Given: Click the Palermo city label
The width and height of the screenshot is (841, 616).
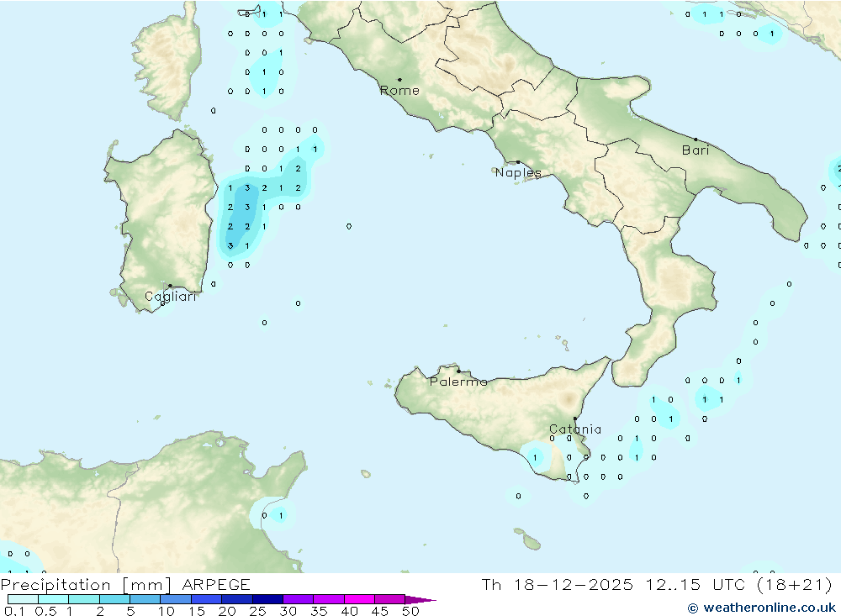Looking at the screenshot, I should coord(458,382).
